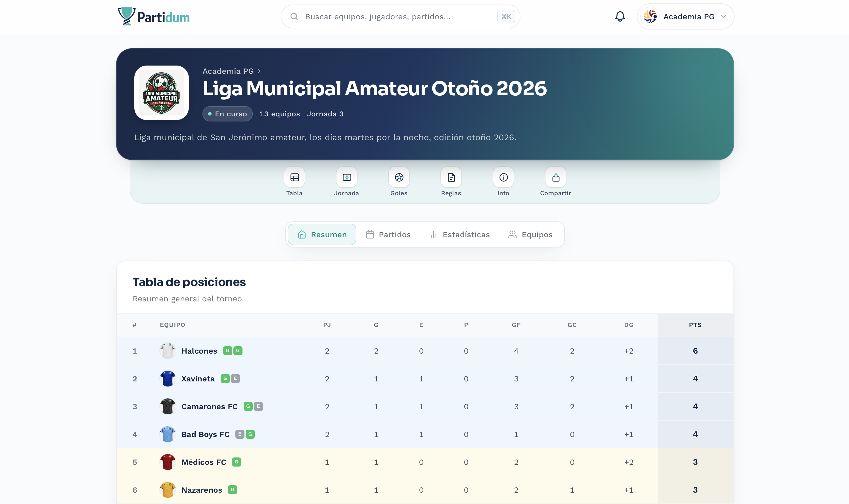Click Halcones points value 6
Image resolution: width=849 pixels, height=504 pixels.
pyautogui.click(x=695, y=351)
